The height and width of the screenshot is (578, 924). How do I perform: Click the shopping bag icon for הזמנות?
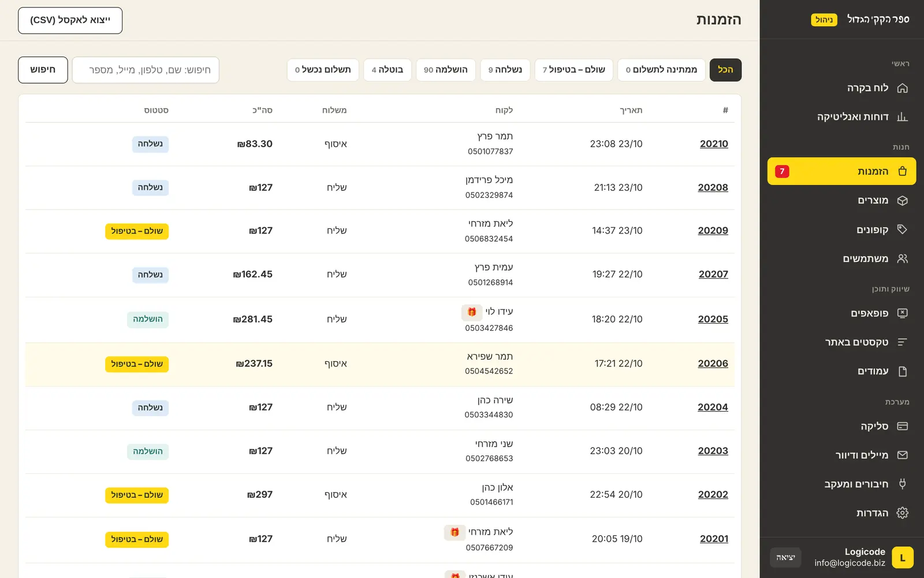click(x=903, y=171)
